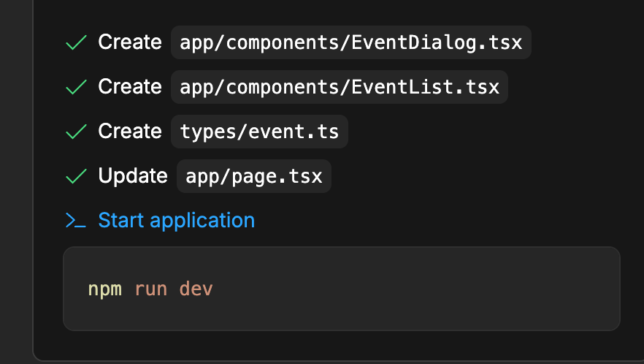Screen dimensions: 644x364
Task: Open app/components/EventDialog.tsx file chip
Action: click(351, 42)
